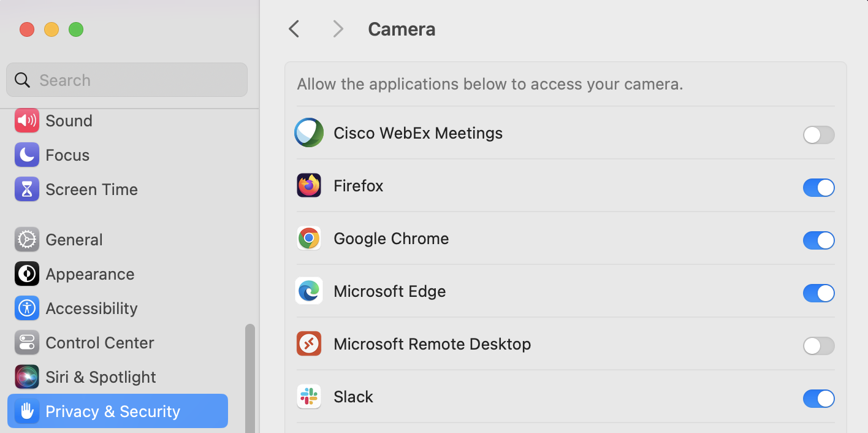
Task: Click the Cisco WebEx Meetings icon
Action: click(309, 133)
